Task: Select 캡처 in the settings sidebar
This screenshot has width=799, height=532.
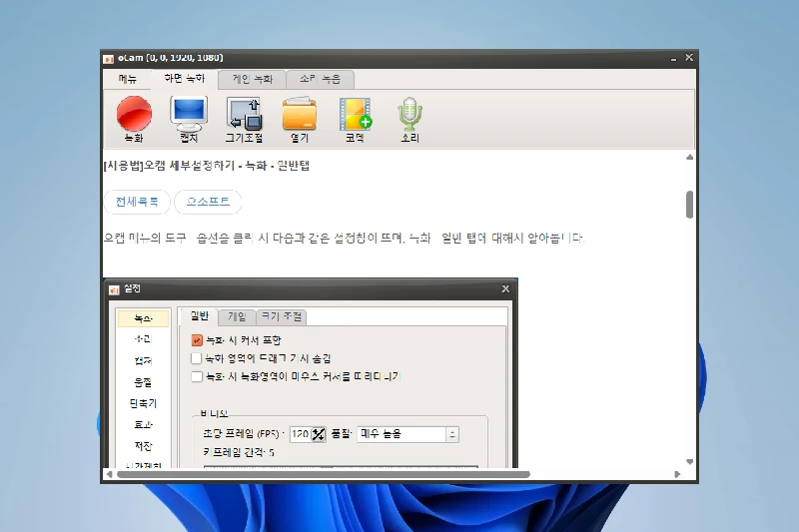Action: [143, 361]
